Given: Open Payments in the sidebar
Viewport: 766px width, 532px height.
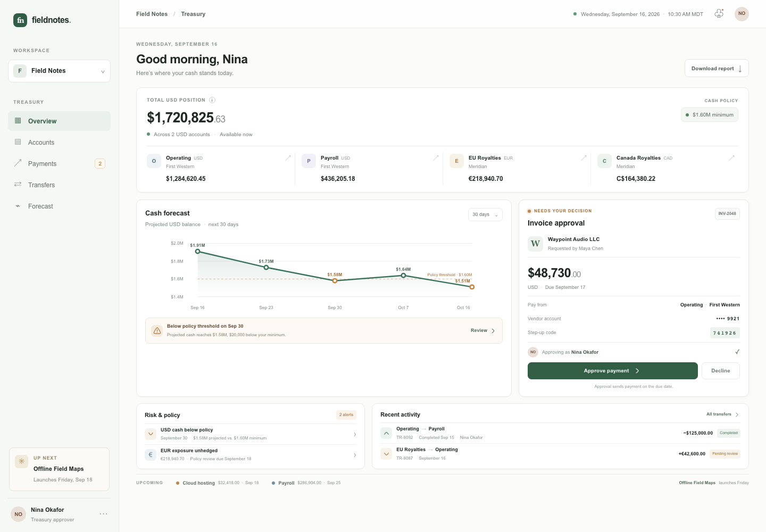Looking at the screenshot, I should point(59,163).
